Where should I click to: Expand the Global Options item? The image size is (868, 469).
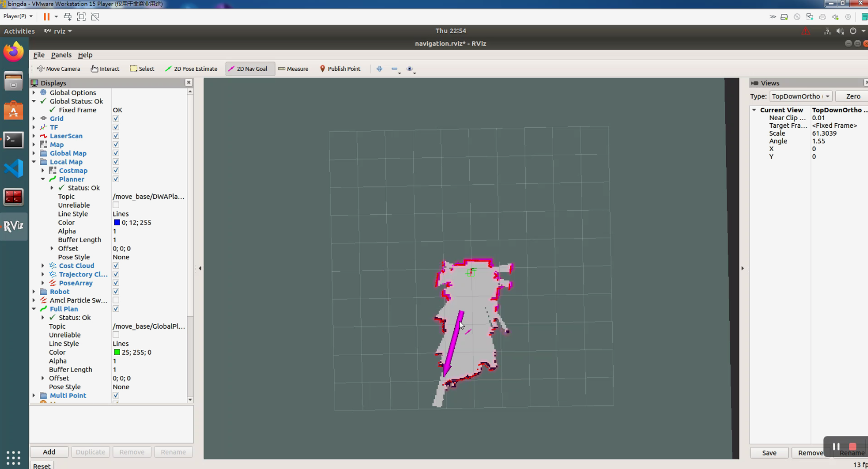34,93
